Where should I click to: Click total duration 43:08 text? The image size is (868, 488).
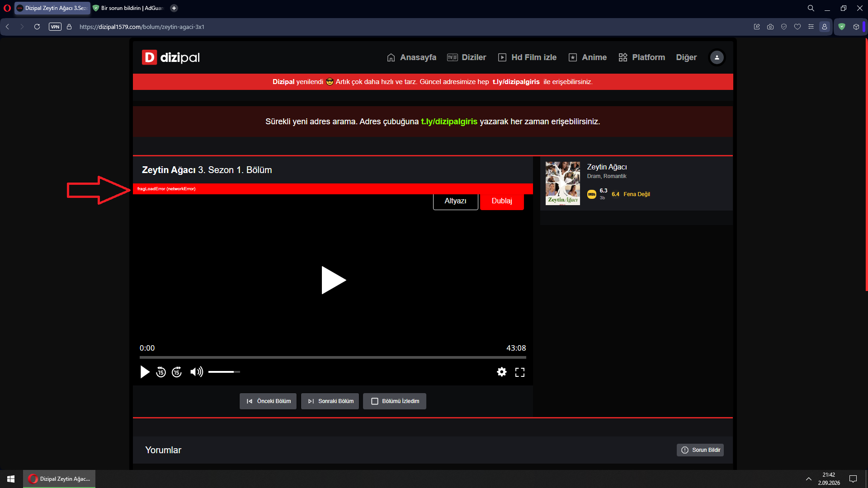[516, 348]
